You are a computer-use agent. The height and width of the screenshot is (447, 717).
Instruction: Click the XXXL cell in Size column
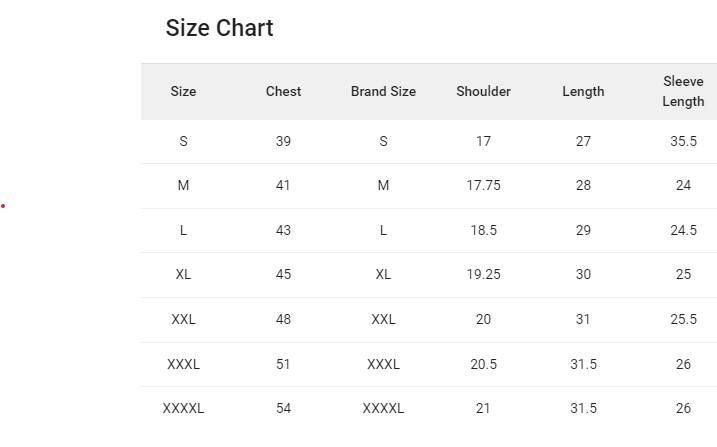[x=183, y=364]
